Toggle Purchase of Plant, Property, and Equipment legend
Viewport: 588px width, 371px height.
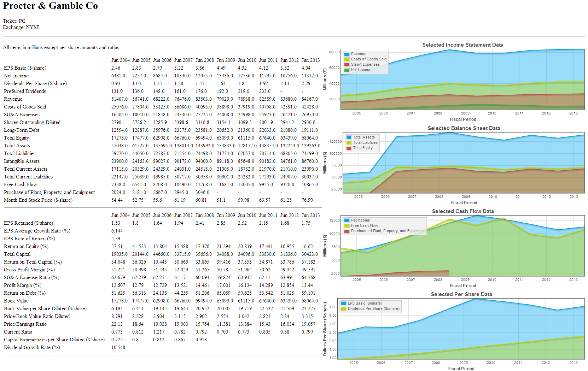point(388,231)
